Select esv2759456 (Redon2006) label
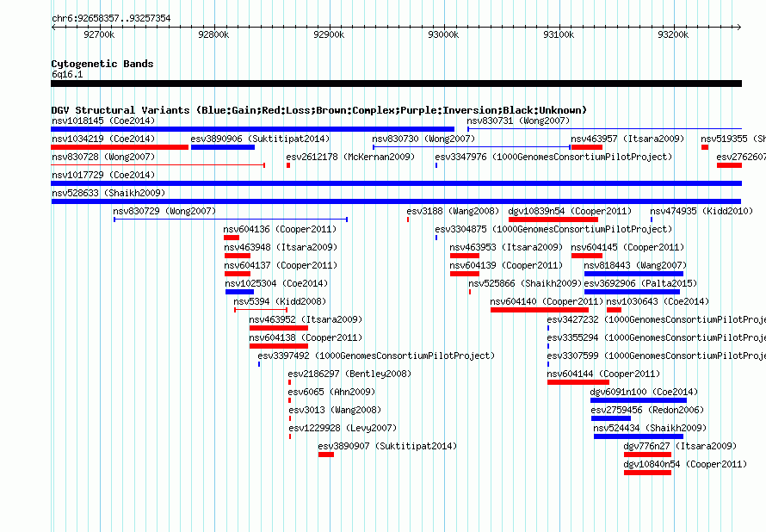The height and width of the screenshot is (532, 766). tap(647, 410)
